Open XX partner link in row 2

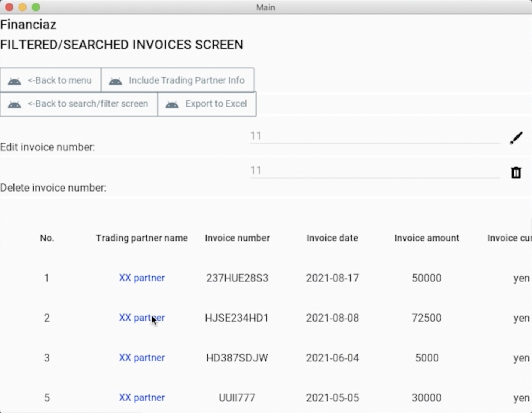coord(142,318)
